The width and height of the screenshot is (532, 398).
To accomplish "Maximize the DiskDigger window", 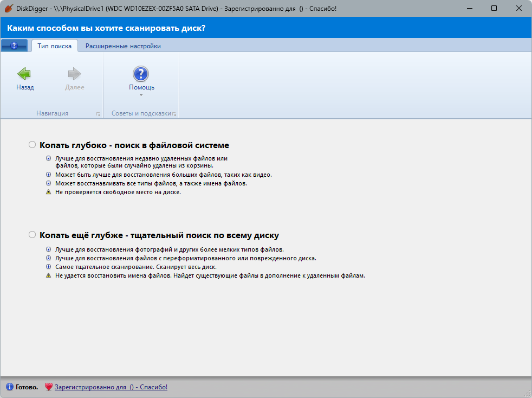I will (x=494, y=8).
